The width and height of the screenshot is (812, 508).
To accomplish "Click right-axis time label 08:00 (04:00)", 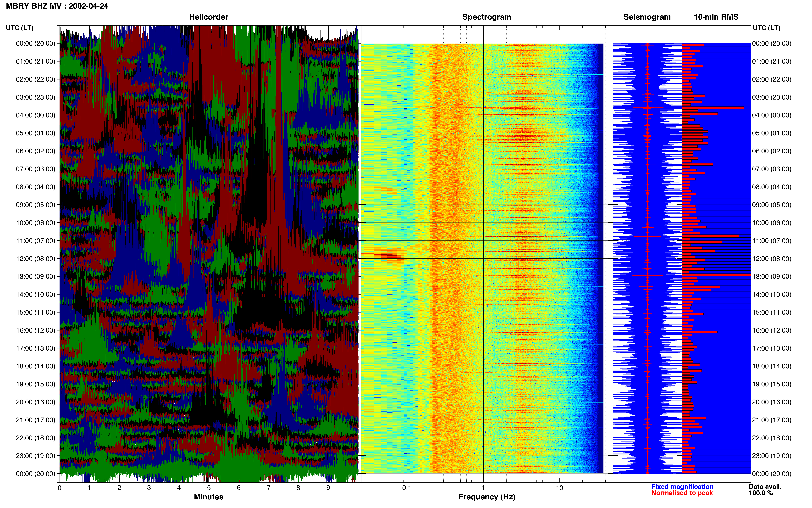I will [x=772, y=187].
